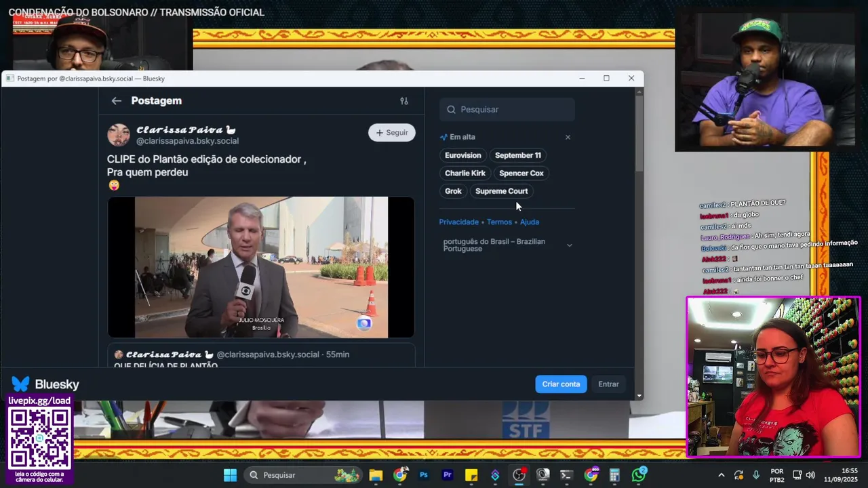Launch Photoshop from the taskbar
This screenshot has height=488, width=868.
click(424, 475)
